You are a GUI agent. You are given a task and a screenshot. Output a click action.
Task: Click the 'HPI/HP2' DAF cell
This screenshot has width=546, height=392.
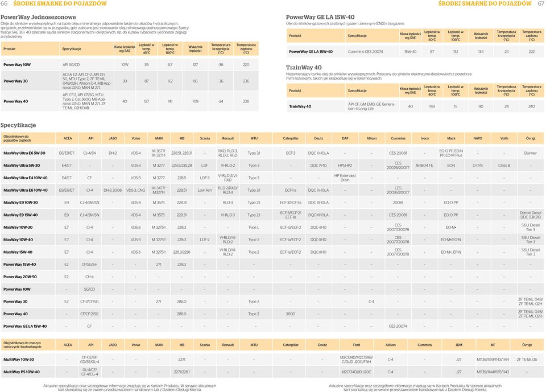click(345, 166)
